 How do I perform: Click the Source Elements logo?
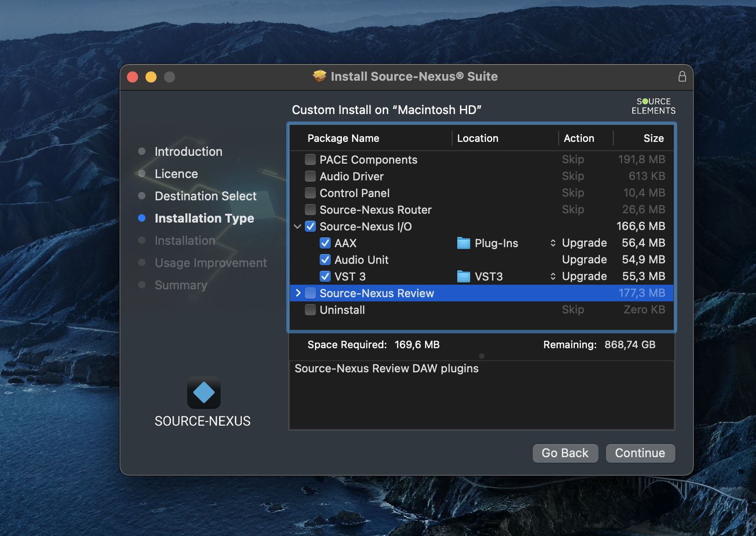pos(653,106)
